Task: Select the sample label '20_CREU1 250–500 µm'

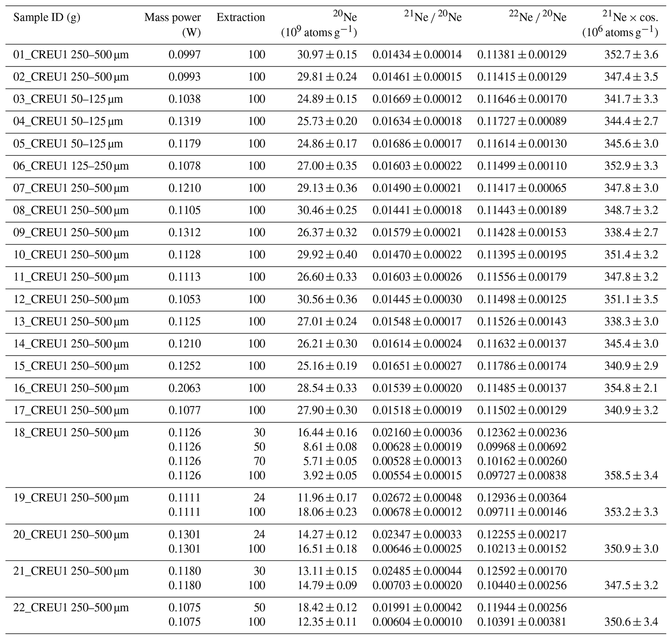Action: (71, 534)
